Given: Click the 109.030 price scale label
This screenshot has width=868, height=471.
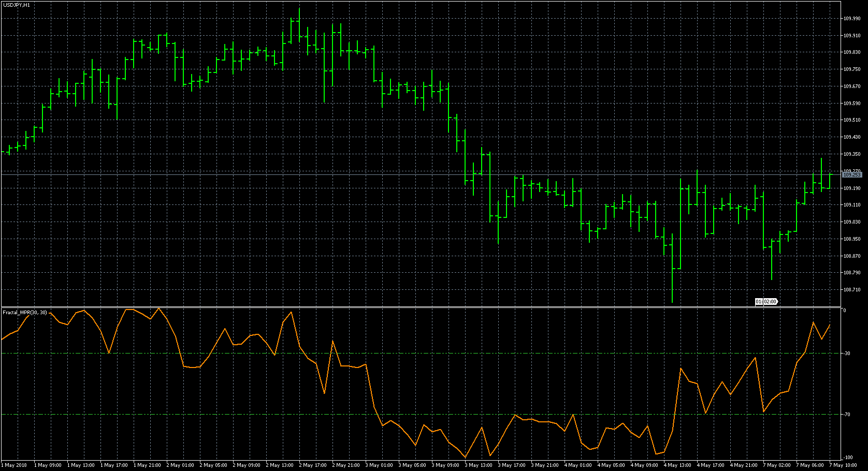Looking at the screenshot, I should [x=851, y=222].
